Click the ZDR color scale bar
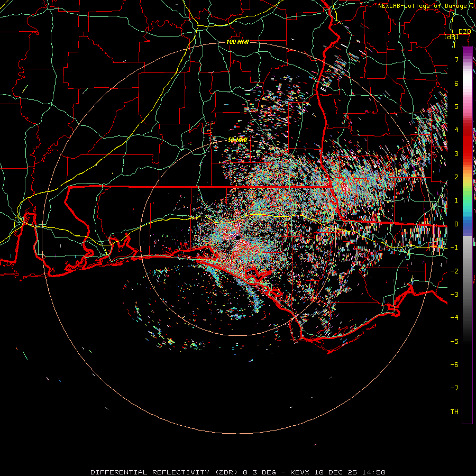 point(467,235)
